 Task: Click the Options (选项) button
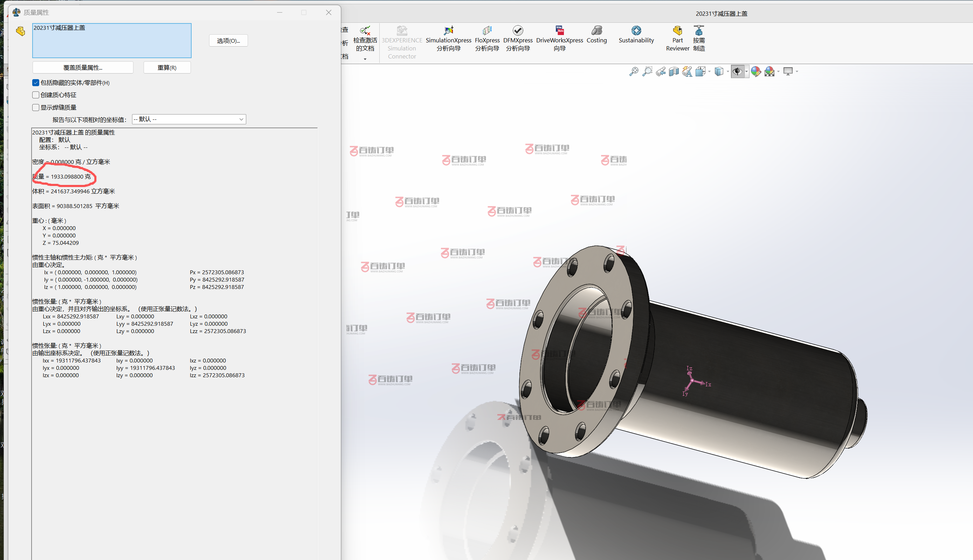[x=228, y=41]
